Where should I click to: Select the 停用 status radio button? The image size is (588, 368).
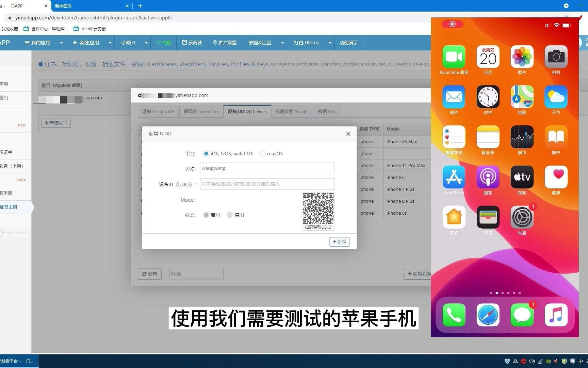point(230,215)
